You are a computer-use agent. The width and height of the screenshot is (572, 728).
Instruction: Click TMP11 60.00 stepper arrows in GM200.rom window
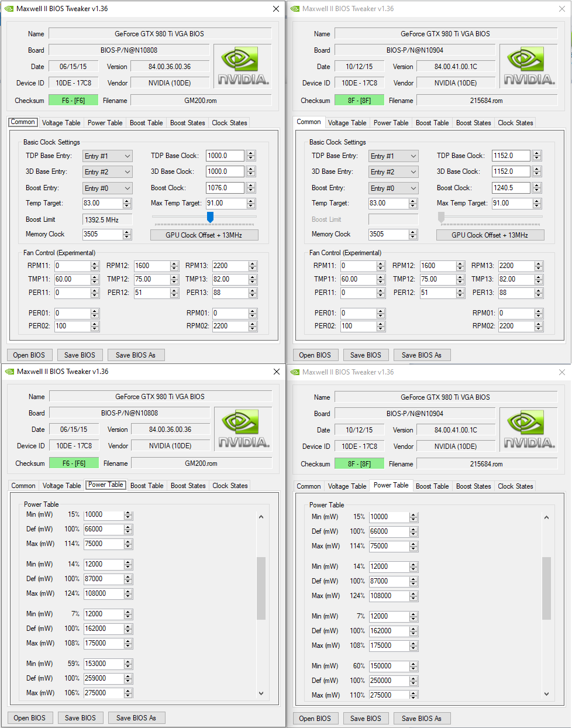pos(95,279)
